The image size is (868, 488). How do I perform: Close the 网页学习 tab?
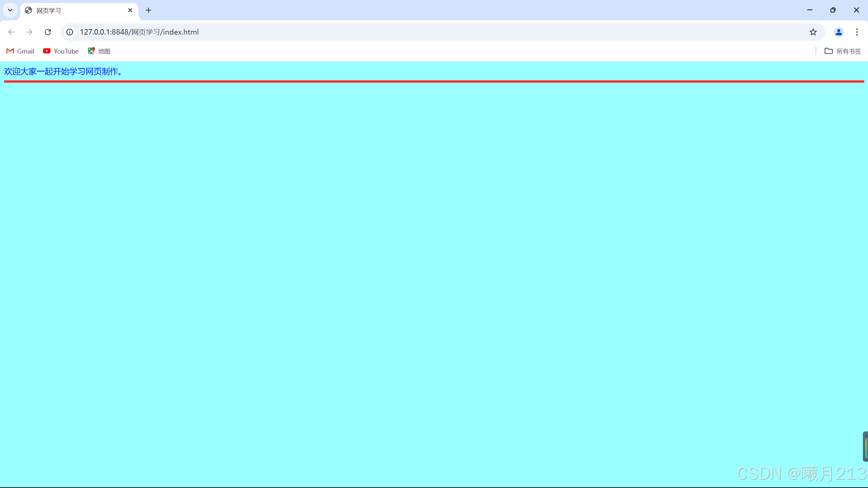[x=130, y=10]
